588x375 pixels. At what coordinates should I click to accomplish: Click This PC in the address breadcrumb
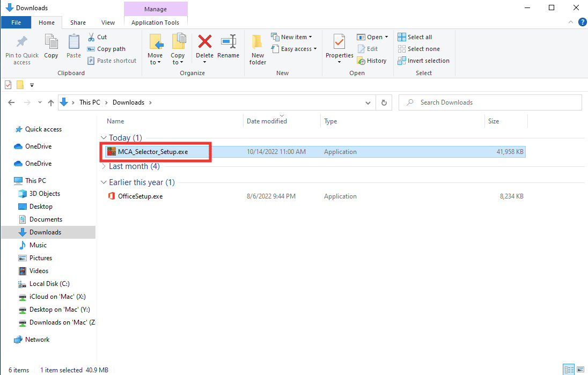[x=90, y=102]
